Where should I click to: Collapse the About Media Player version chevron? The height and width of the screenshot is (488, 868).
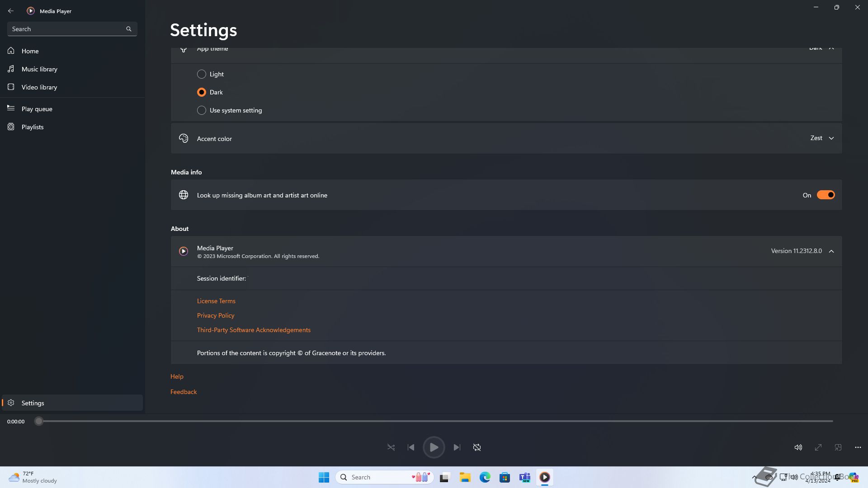click(831, 251)
